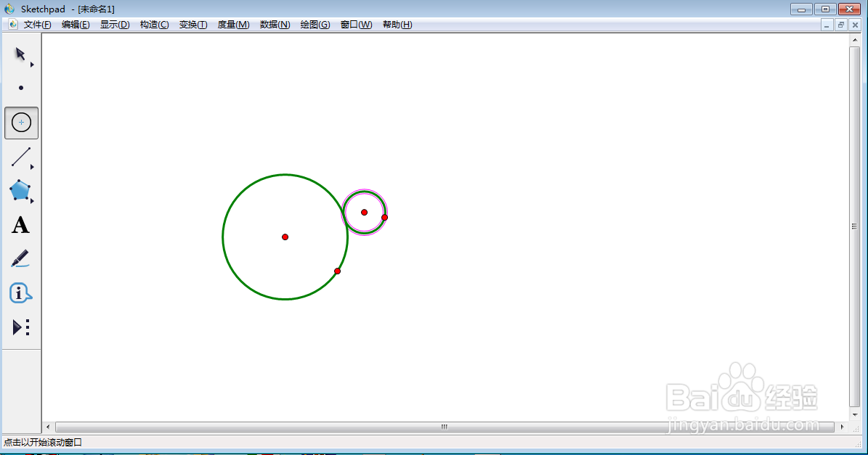Expand the Arrow tool flyout triangle
The width and height of the screenshot is (868, 455).
coord(32,65)
